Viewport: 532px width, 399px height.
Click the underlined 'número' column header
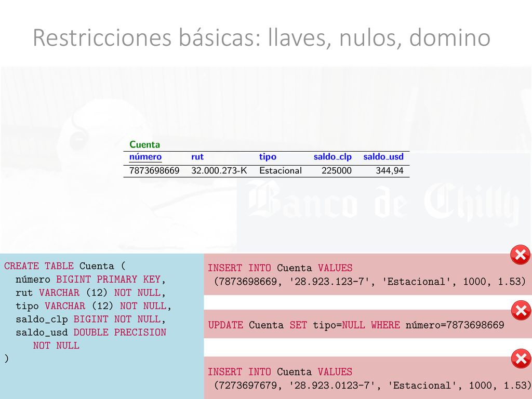(x=145, y=157)
